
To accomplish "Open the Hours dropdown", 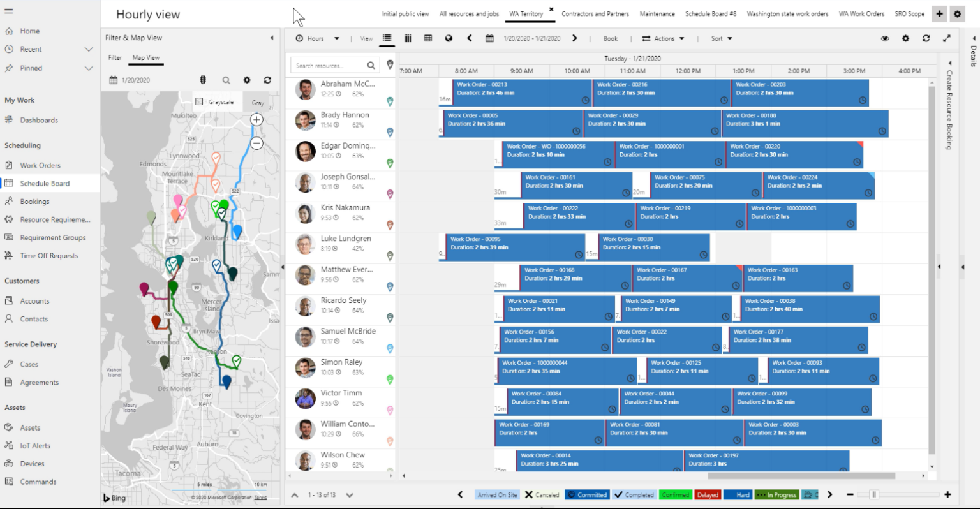I will coord(318,38).
